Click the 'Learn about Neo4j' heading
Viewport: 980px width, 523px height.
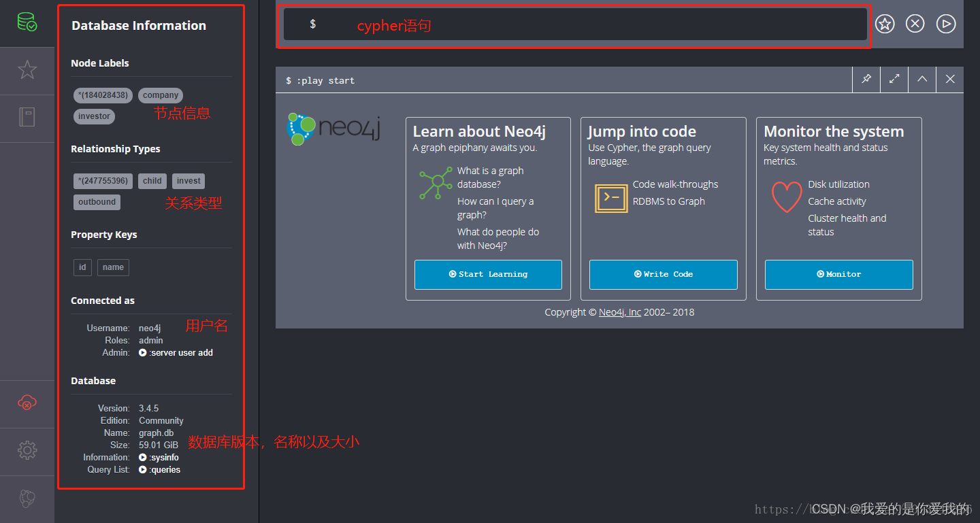coord(479,131)
